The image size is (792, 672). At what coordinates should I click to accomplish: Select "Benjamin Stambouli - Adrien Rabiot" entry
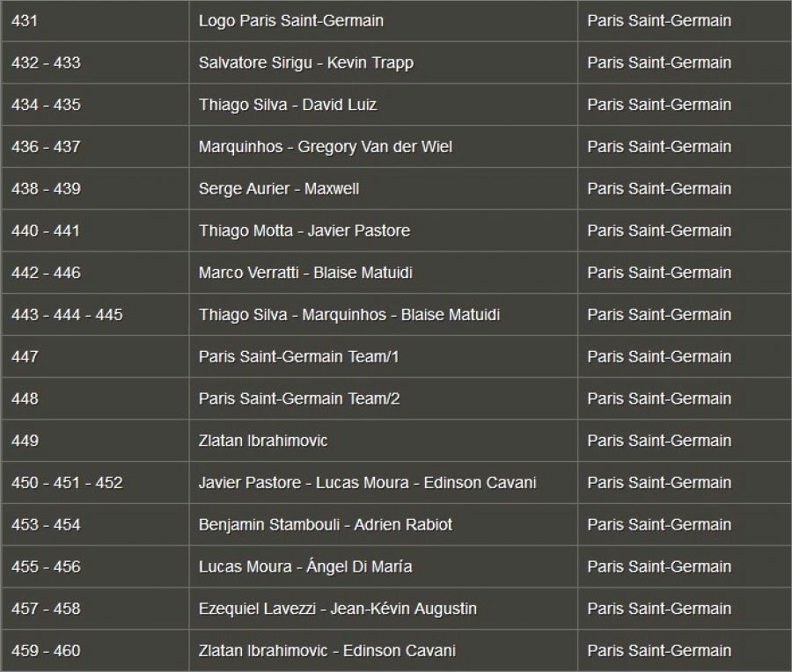point(326,524)
